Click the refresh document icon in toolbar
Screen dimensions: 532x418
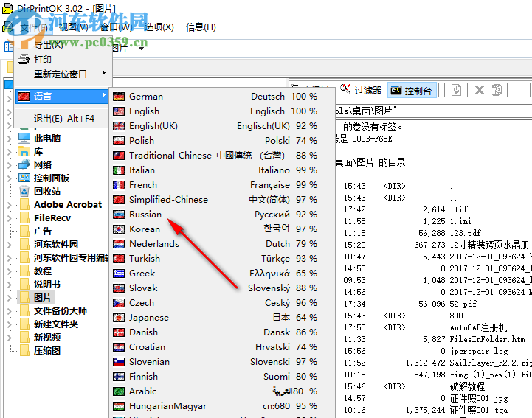coord(456,91)
